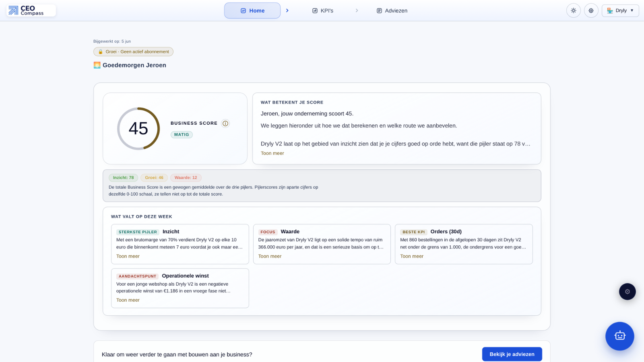The image size is (644, 362).
Task: Click the BESTE KPI label
Action: pos(414,232)
